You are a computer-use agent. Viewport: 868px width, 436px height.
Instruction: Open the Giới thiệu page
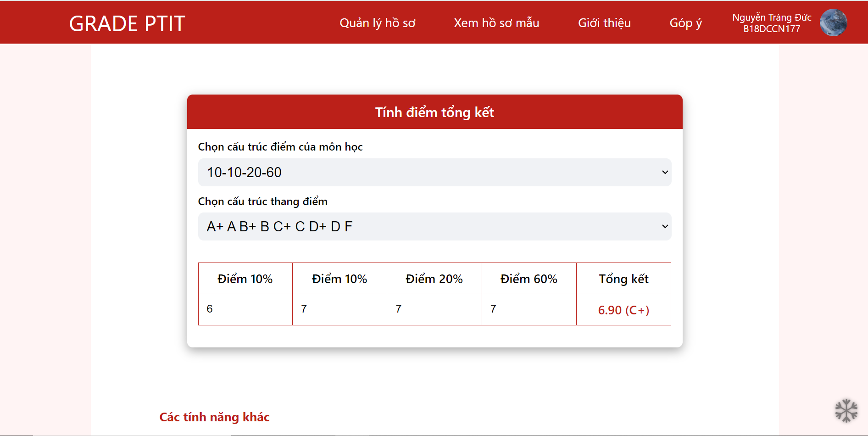point(604,23)
